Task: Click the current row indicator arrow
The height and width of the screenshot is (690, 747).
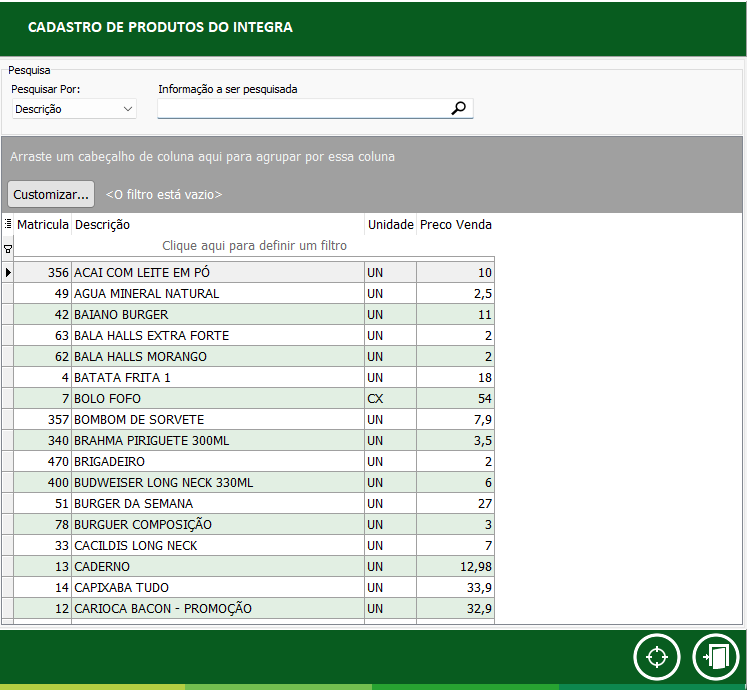Action: (x=8, y=273)
